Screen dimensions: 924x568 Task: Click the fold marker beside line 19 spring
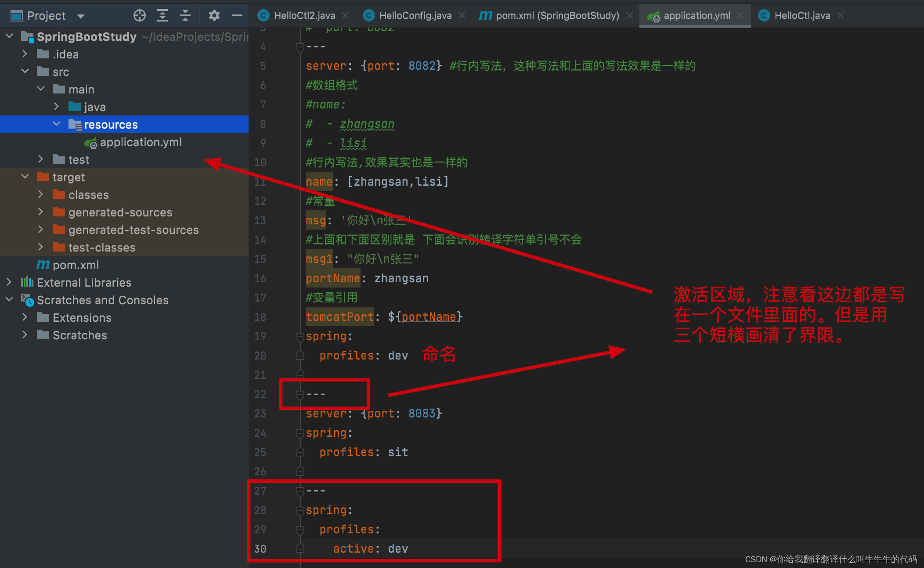(x=300, y=337)
